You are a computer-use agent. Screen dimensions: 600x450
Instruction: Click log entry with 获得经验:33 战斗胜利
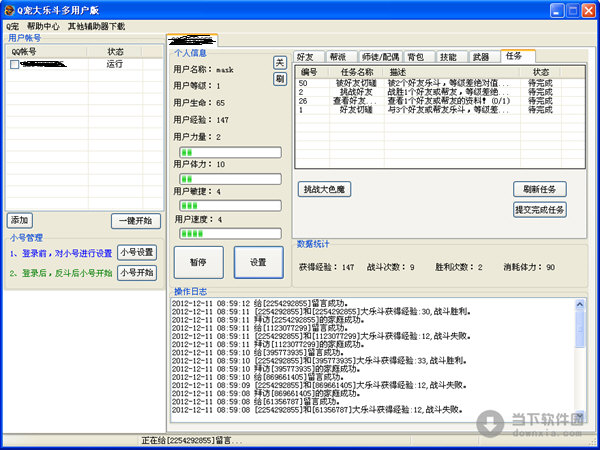[x=319, y=361]
